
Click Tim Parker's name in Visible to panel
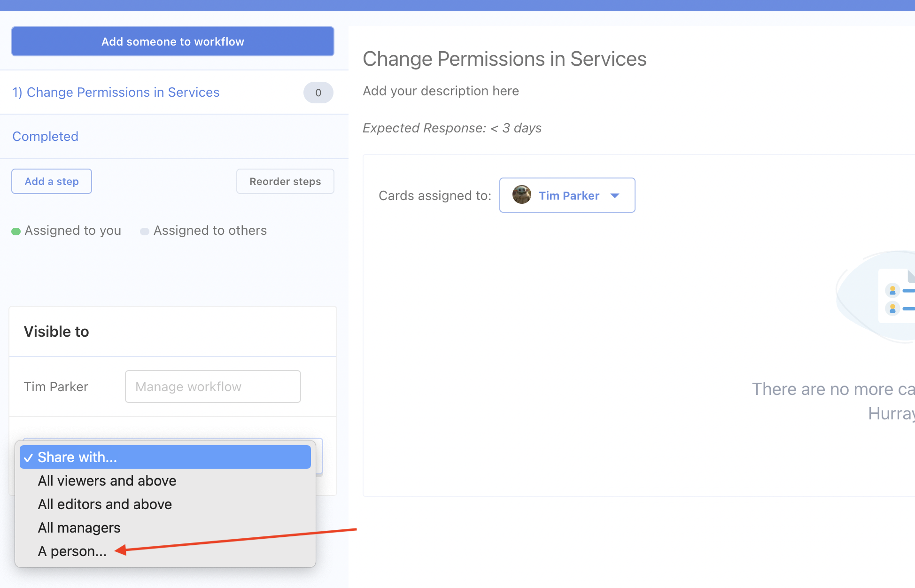pyautogui.click(x=55, y=386)
